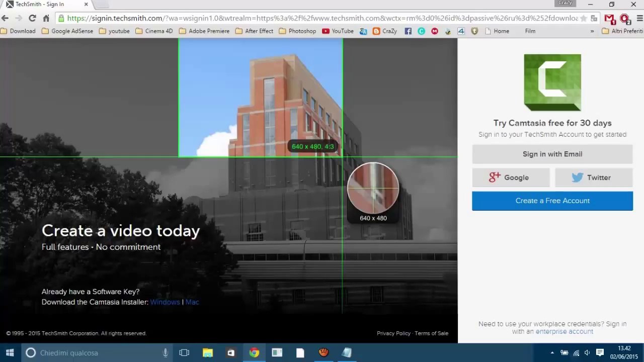
Task: Click the taskbar clock and date
Action: tap(624, 352)
